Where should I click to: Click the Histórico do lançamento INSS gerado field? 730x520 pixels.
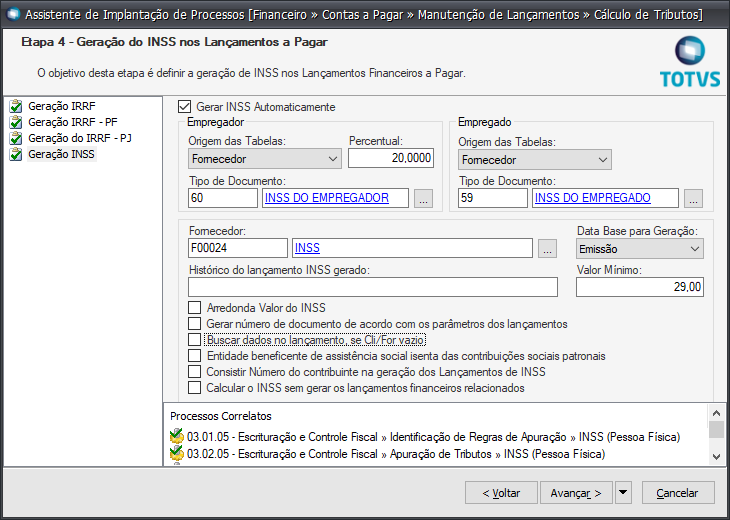(373, 287)
